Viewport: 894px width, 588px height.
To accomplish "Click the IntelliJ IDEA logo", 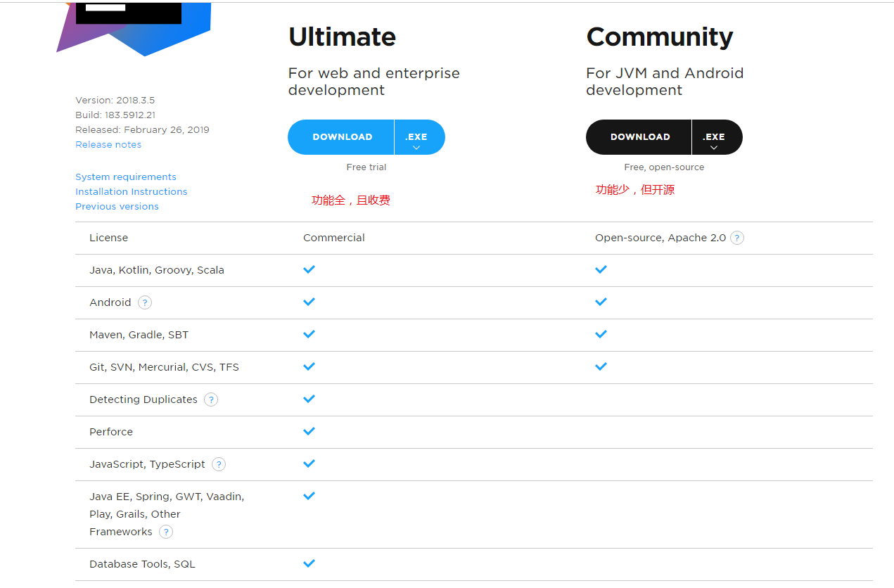I will pyautogui.click(x=134, y=28).
